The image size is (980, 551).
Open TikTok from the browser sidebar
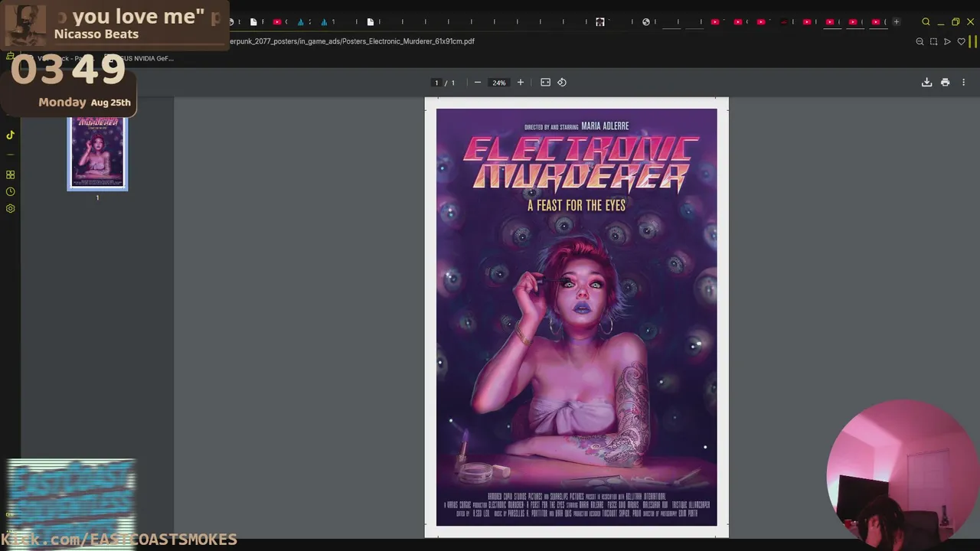10,135
